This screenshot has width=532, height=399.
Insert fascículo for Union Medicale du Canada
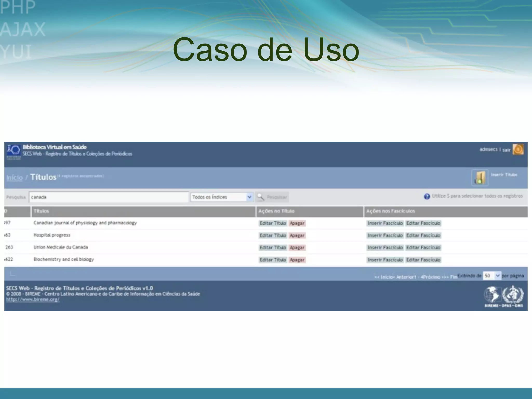(385, 248)
